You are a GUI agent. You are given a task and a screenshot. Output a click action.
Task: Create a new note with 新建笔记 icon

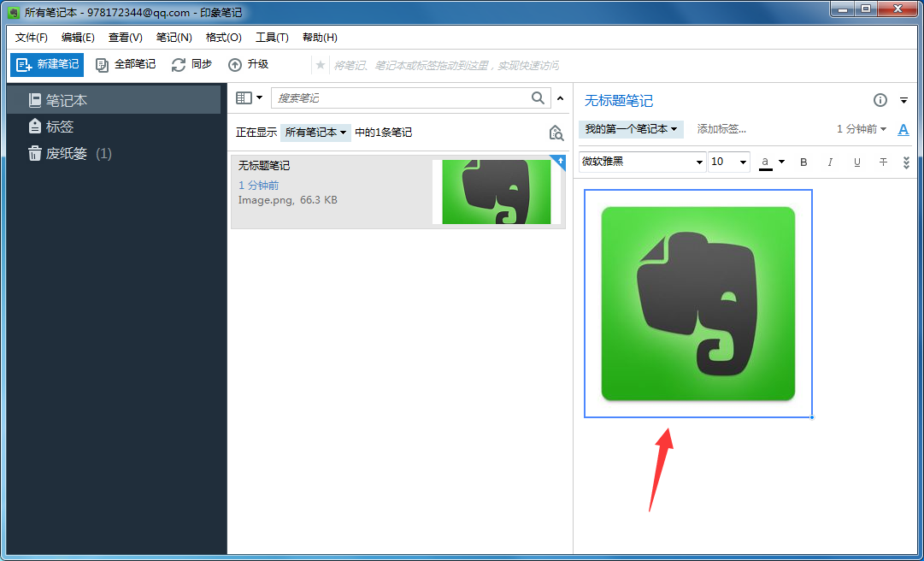tap(46, 64)
